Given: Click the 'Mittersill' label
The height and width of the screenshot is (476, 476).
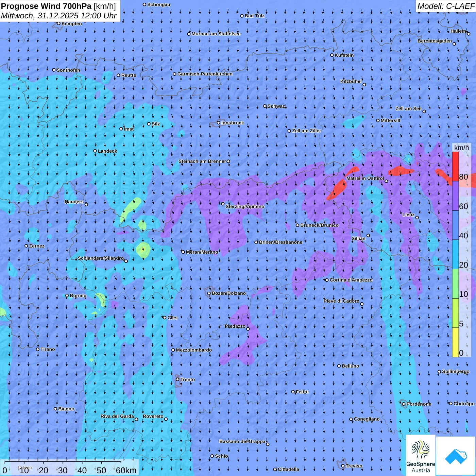Looking at the screenshot, I should (x=391, y=120).
